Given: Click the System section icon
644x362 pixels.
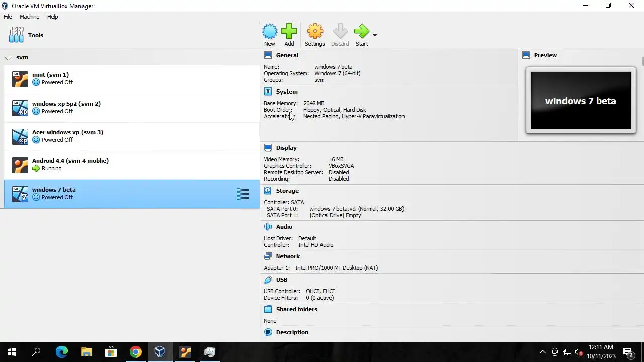Looking at the screenshot, I should (x=268, y=92).
